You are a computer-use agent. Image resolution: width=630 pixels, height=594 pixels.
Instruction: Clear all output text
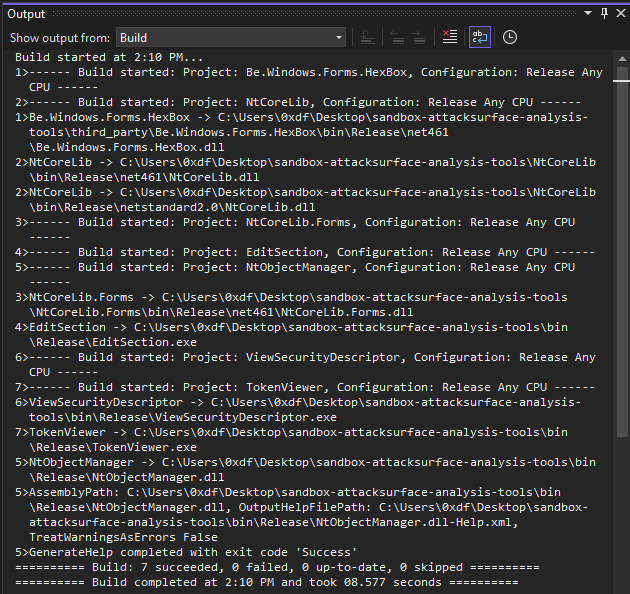(x=450, y=37)
